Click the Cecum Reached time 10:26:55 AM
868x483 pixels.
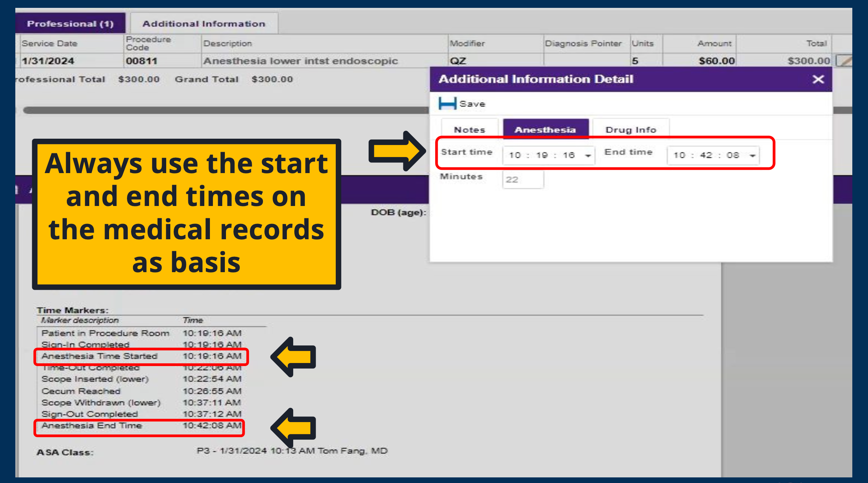click(212, 391)
